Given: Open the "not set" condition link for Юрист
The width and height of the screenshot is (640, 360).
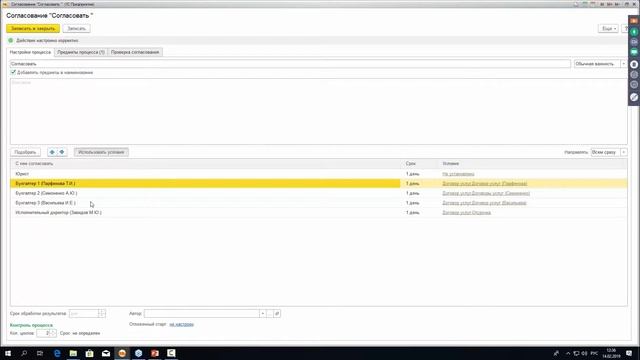Looking at the screenshot, I should tap(458, 174).
